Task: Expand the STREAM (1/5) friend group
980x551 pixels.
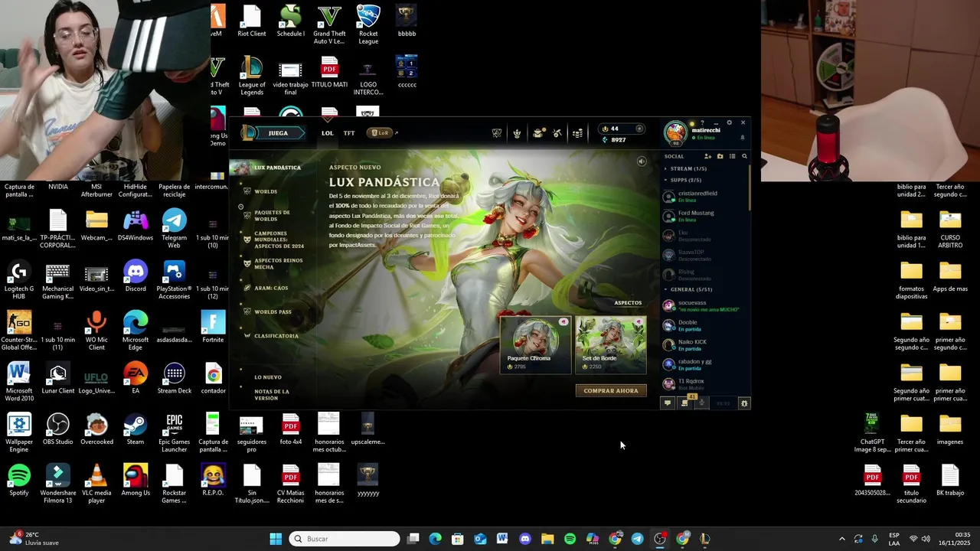Action: 687,168
